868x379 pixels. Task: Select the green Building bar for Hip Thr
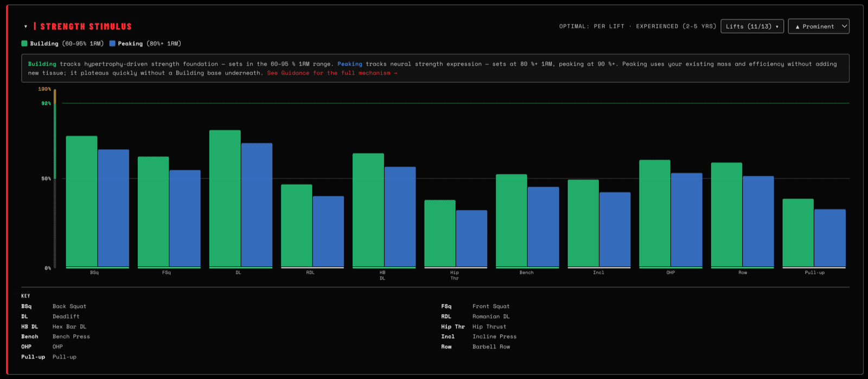(440, 234)
